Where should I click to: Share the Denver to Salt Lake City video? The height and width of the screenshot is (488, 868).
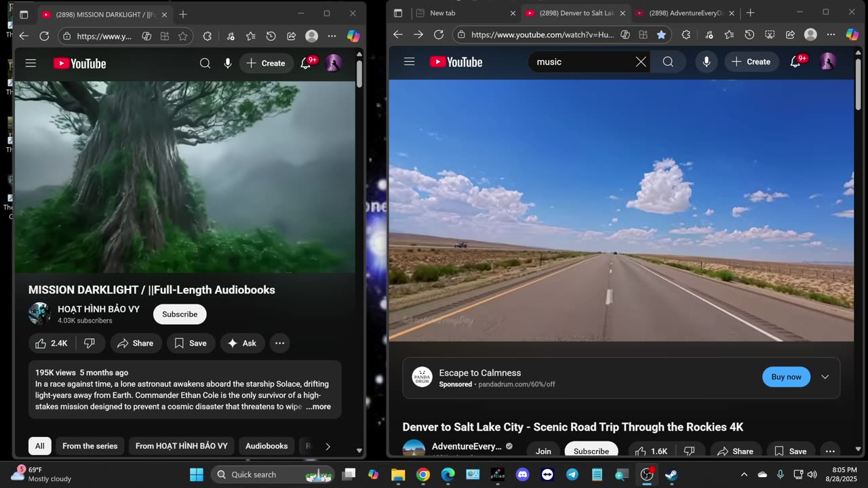(736, 451)
